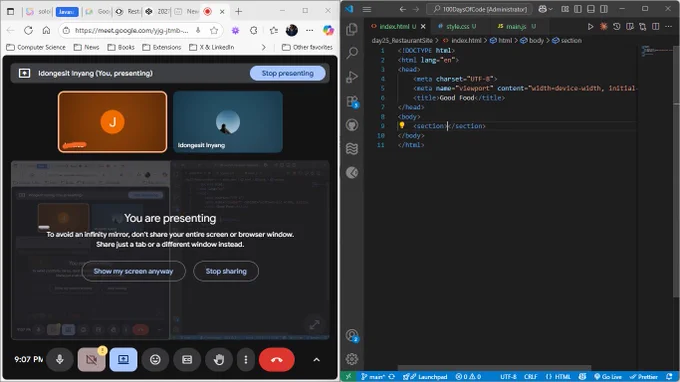
Task: Click the Copilot icon in VS Code title bar
Action: pos(542,9)
